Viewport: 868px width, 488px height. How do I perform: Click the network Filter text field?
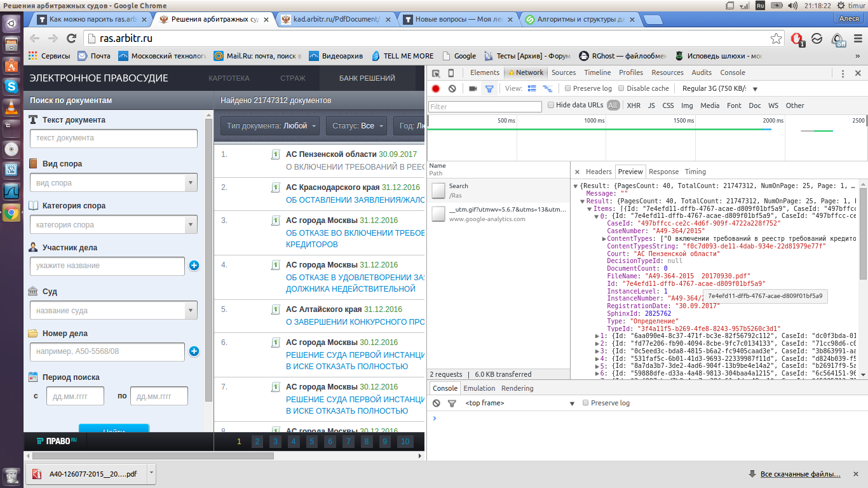click(x=485, y=106)
